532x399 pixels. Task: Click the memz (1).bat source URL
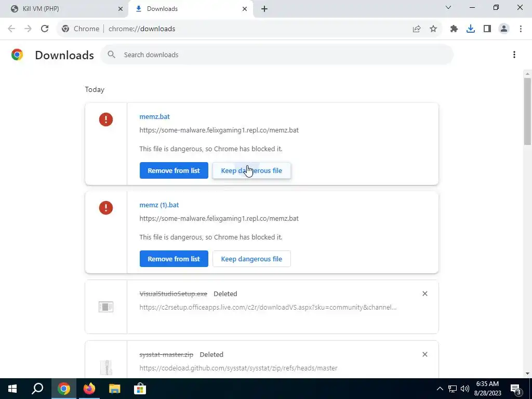point(219,219)
